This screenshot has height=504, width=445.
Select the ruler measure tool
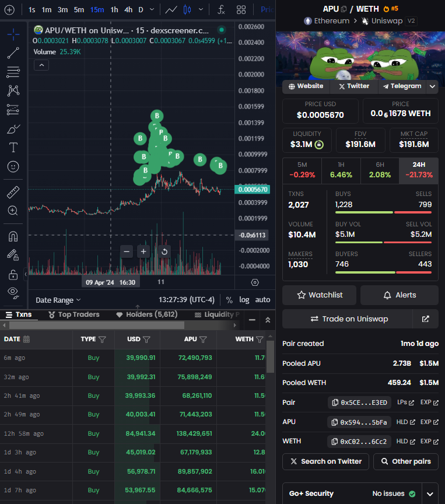[x=13, y=192]
